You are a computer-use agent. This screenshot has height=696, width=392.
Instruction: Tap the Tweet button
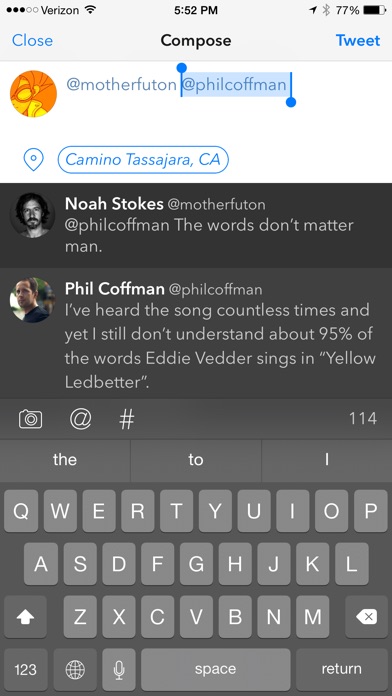point(358,40)
